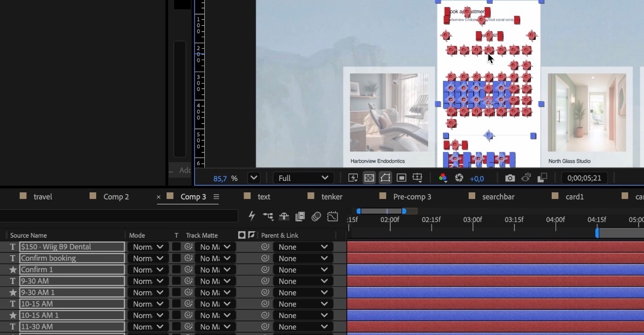Take a snapshot with the camera icon
Viewport: 644px width, 335px height.
(510, 178)
